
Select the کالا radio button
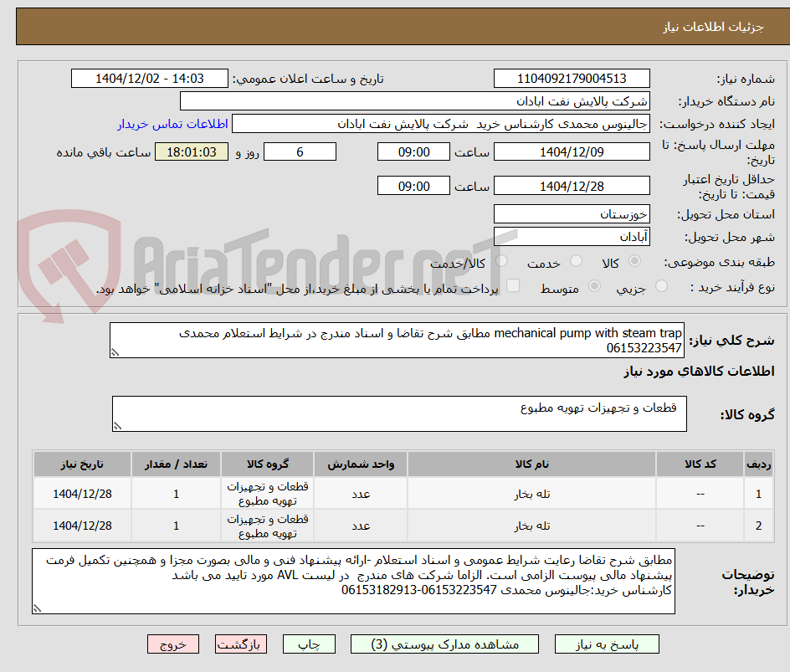point(635,261)
